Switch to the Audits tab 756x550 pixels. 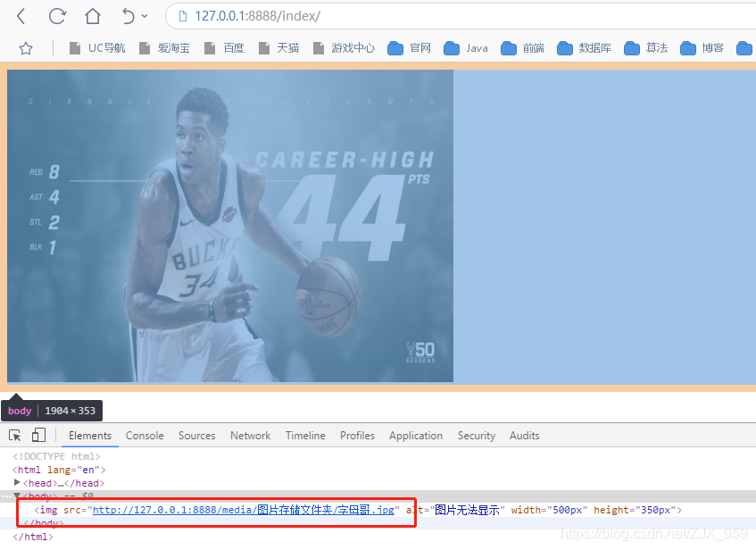[x=525, y=436]
